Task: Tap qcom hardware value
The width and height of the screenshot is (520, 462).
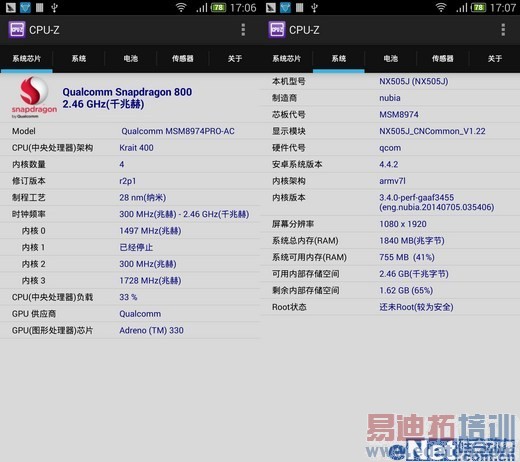Action: 390,148
